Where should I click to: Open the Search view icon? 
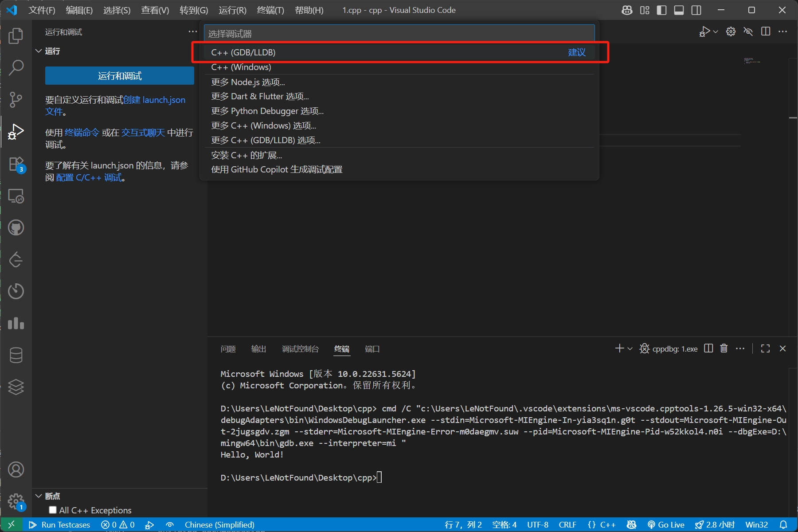click(16, 68)
